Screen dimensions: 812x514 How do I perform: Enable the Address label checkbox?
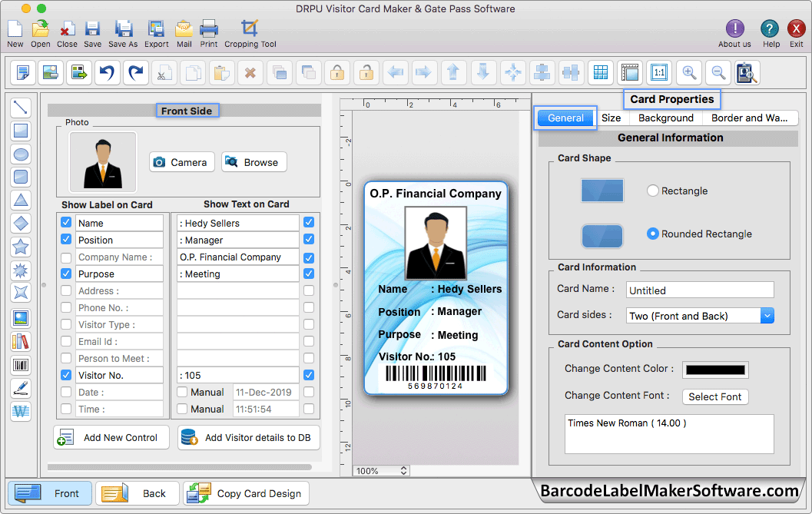[66, 290]
